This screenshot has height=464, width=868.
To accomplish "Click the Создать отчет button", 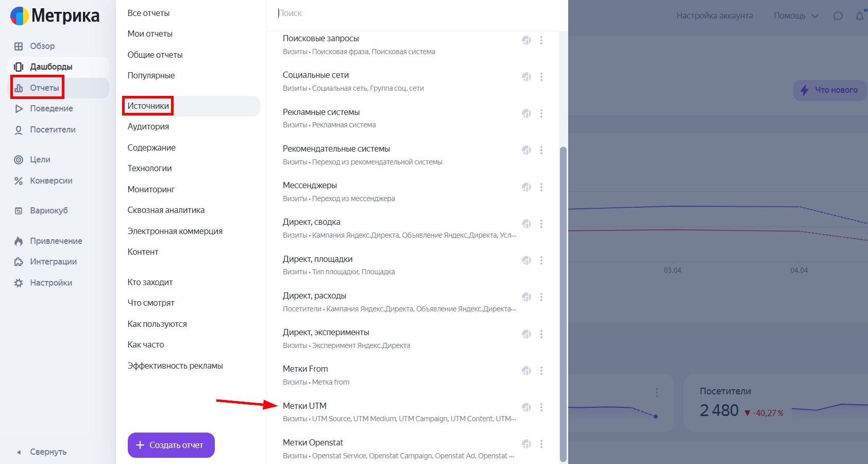I will point(171,445).
